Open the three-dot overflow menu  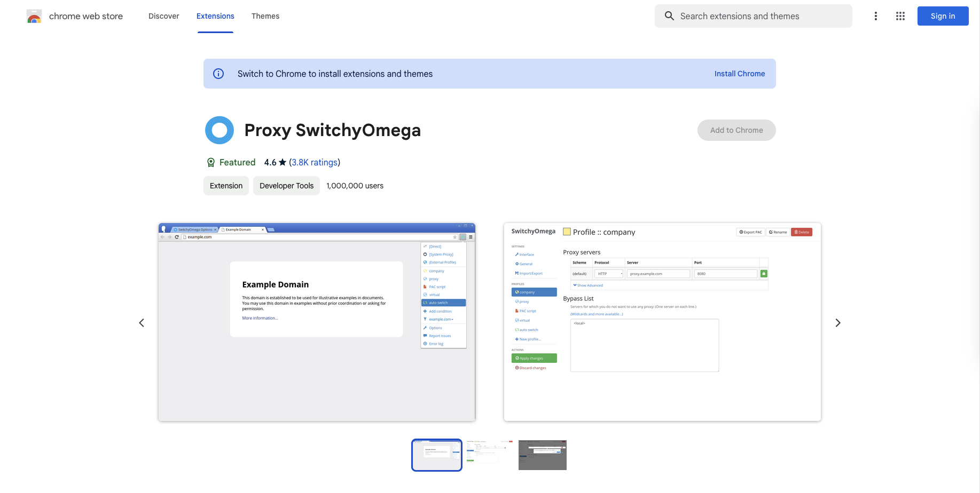tap(876, 16)
